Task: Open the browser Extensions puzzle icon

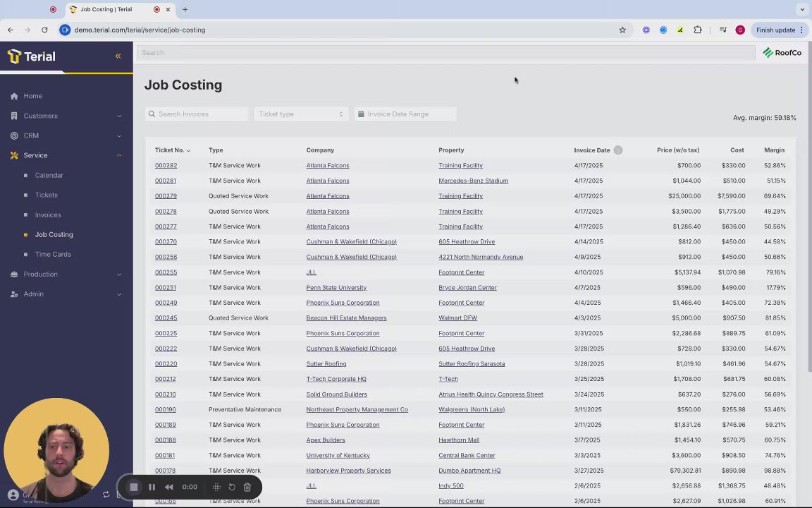Action: click(698, 30)
